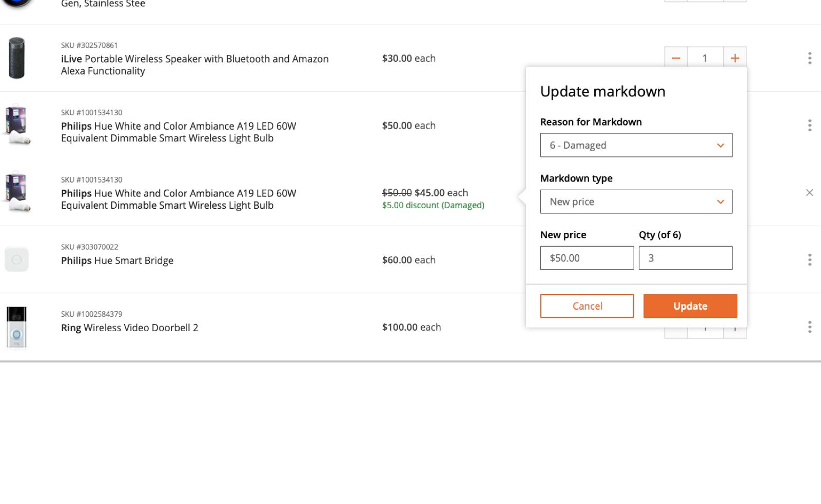Open options menu for Philips Hue Smart Bridge

(810, 259)
